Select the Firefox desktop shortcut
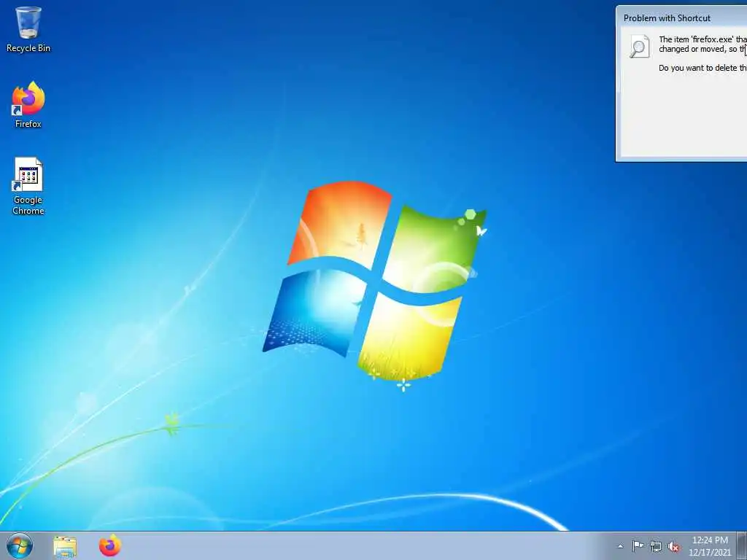 28,105
